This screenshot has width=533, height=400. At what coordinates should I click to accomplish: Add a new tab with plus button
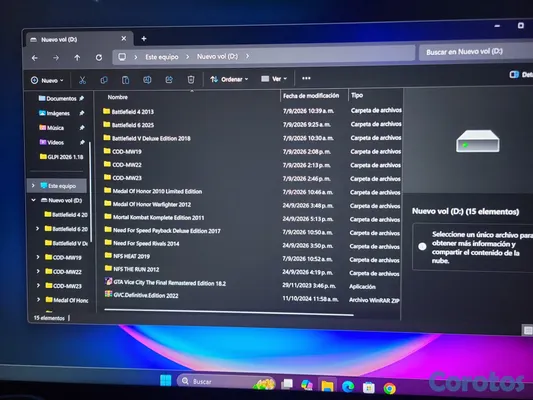144,39
